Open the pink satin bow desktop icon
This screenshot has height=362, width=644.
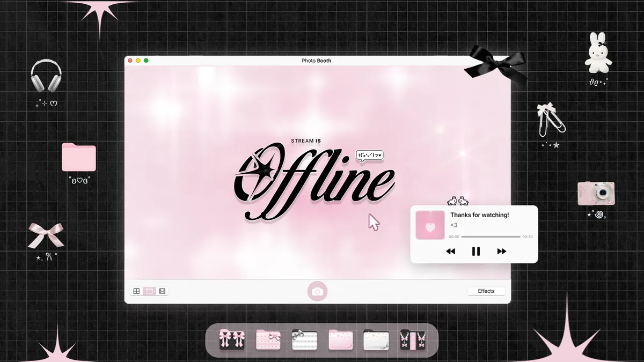pos(46,235)
